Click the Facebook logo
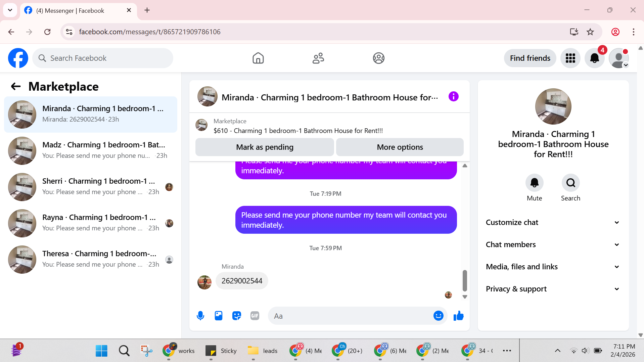Screen dimensions: 644x362 (18, 58)
